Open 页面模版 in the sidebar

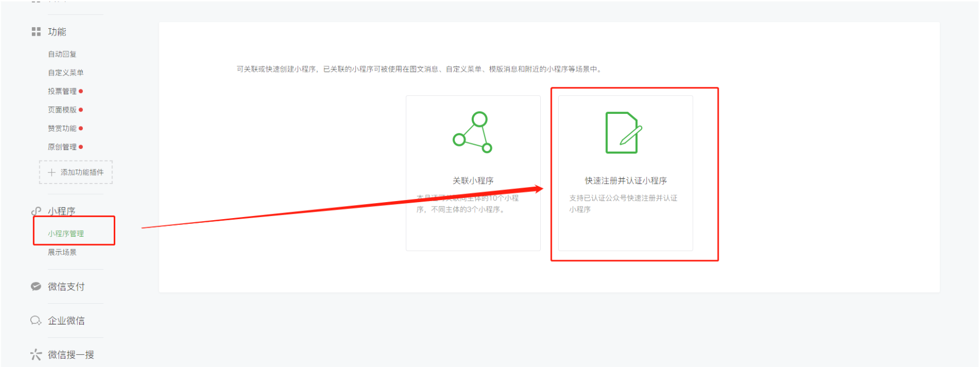tap(62, 110)
